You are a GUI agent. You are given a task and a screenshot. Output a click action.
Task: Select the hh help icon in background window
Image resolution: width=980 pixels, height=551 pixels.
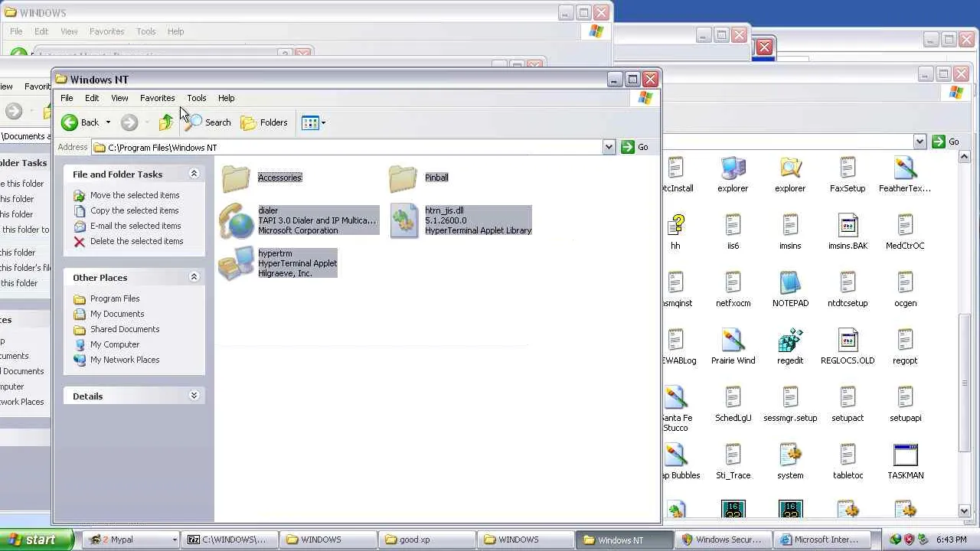[x=675, y=226]
